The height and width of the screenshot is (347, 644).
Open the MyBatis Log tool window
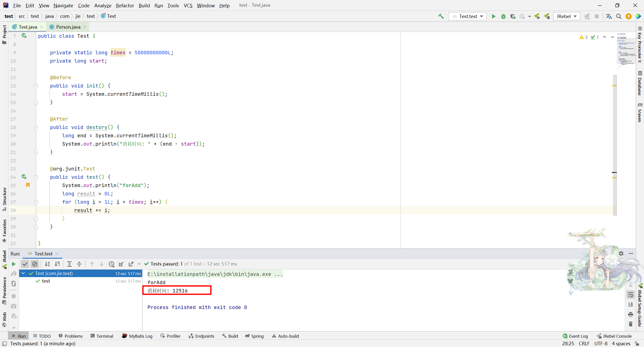(140, 336)
